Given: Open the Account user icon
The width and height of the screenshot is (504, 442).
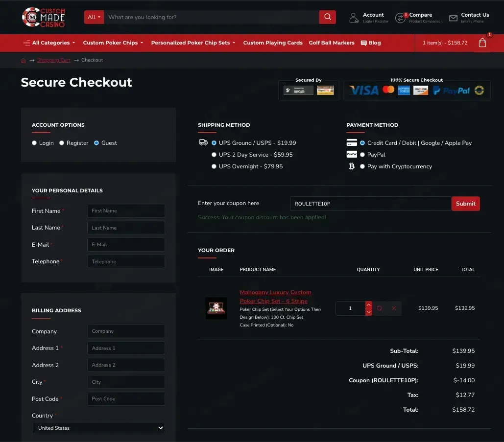Looking at the screenshot, I should [354, 18].
